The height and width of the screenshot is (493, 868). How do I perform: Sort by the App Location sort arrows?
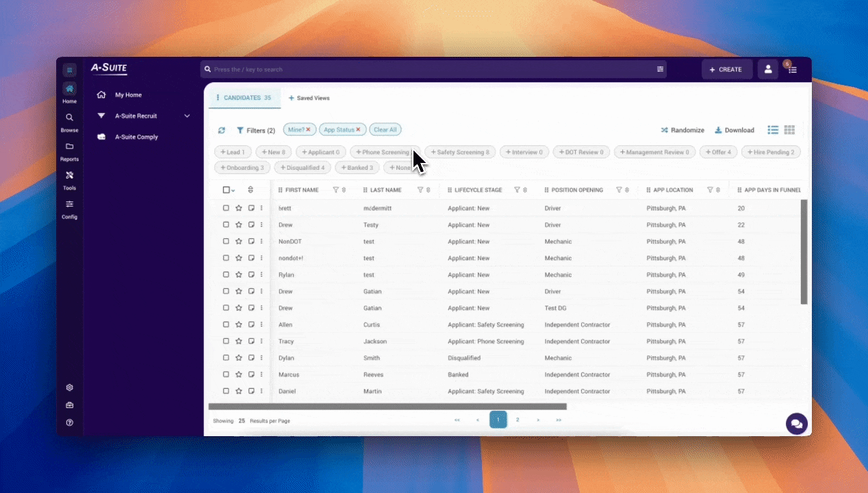(x=719, y=190)
